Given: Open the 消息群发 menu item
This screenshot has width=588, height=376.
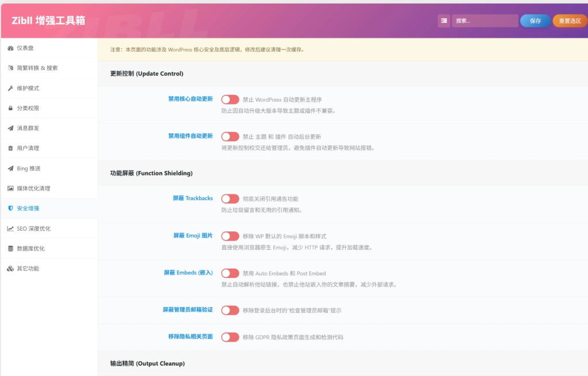Looking at the screenshot, I should tap(49, 128).
